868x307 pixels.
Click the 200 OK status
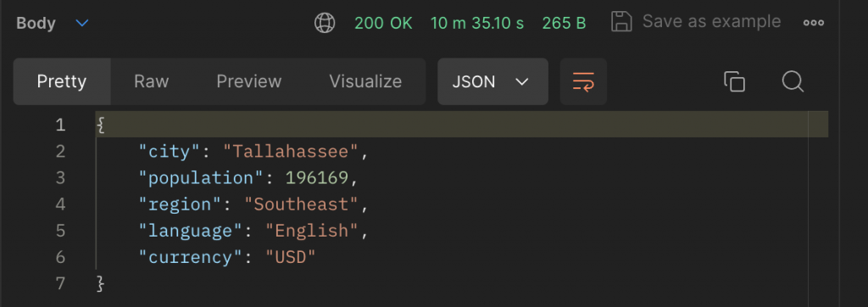[x=383, y=23]
